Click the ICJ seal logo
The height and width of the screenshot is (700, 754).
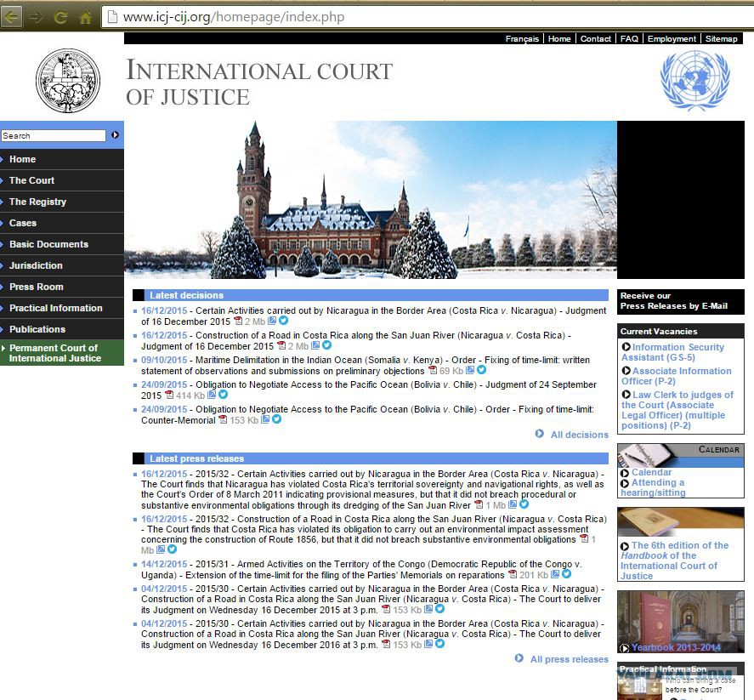click(67, 81)
